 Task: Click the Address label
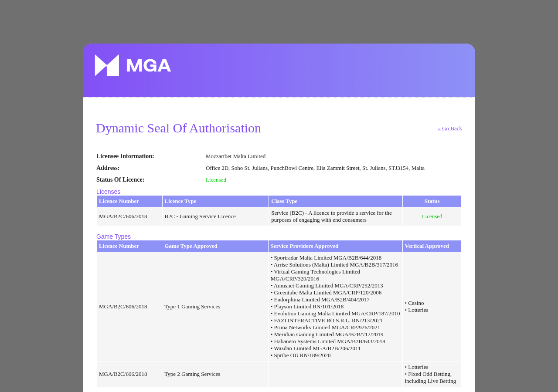(108, 168)
